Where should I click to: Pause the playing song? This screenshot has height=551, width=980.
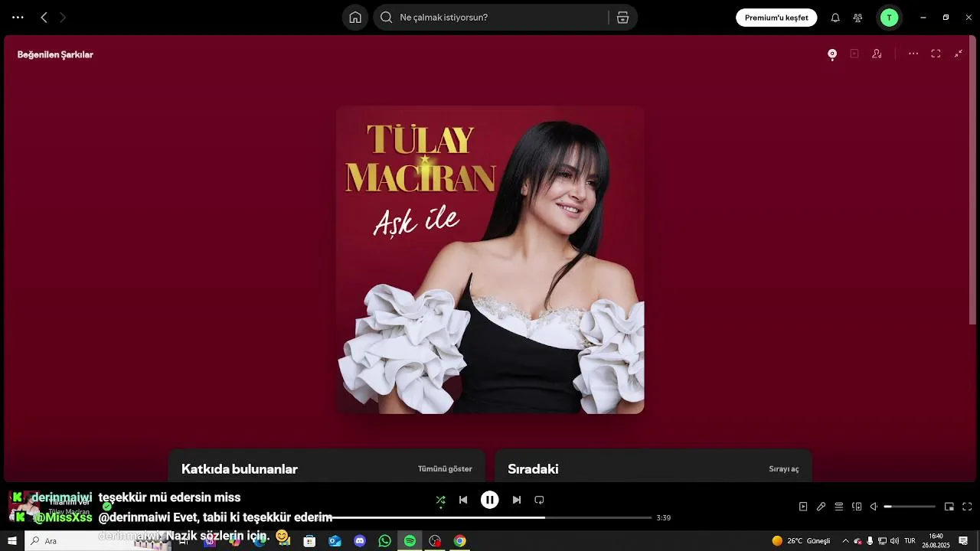490,500
